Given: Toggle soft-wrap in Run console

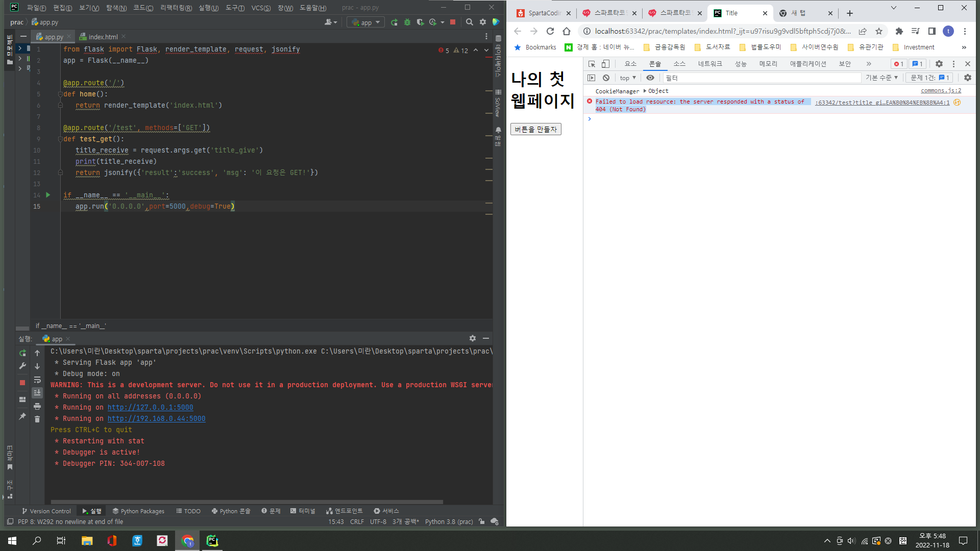Looking at the screenshot, I should [x=37, y=380].
